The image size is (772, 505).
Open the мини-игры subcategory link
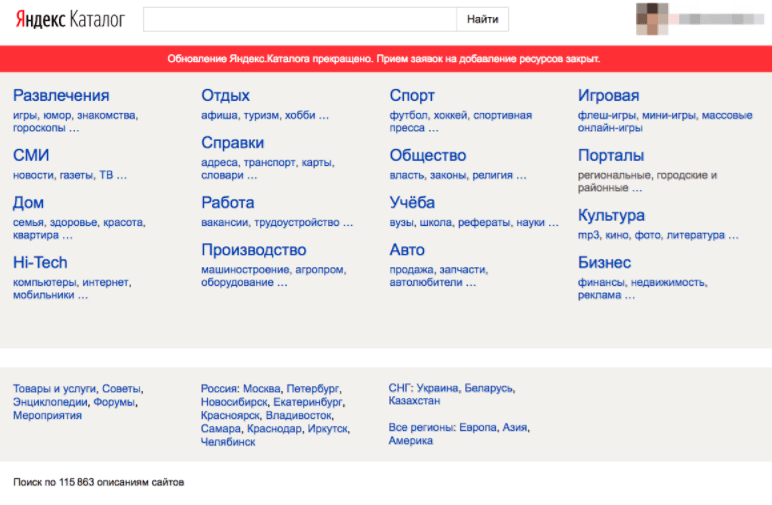tap(669, 115)
